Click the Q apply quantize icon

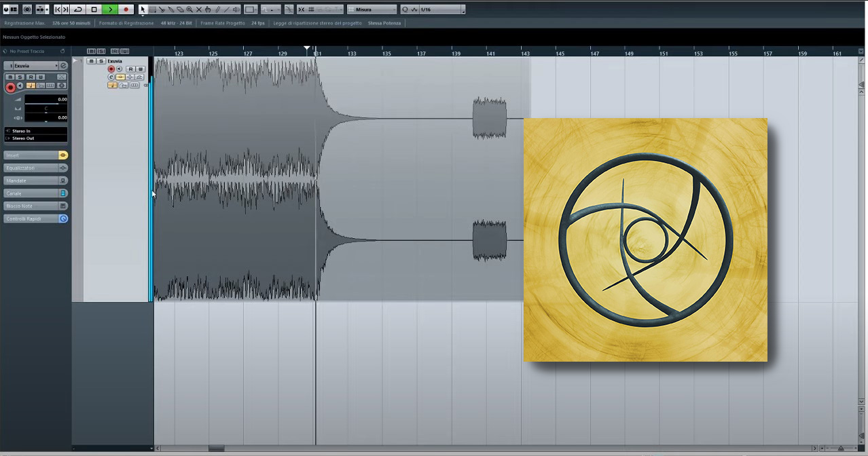[405, 9]
